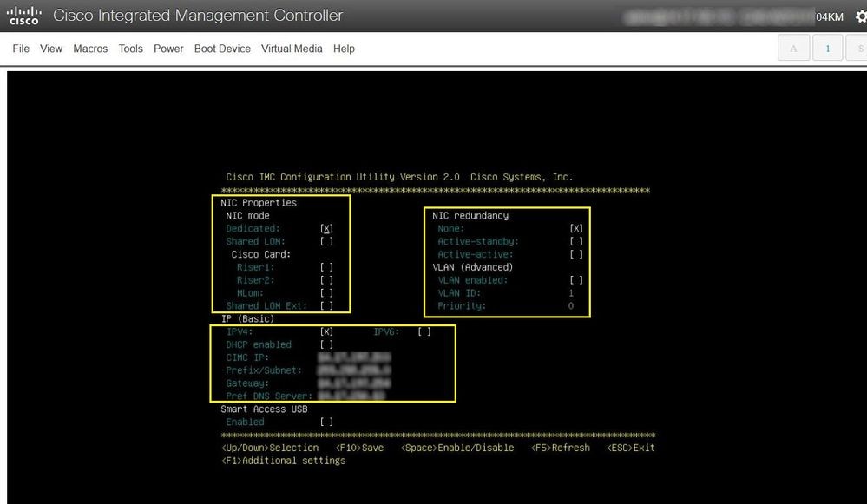The height and width of the screenshot is (504, 867).
Task: Select the MLom checkbox
Action: 327,293
